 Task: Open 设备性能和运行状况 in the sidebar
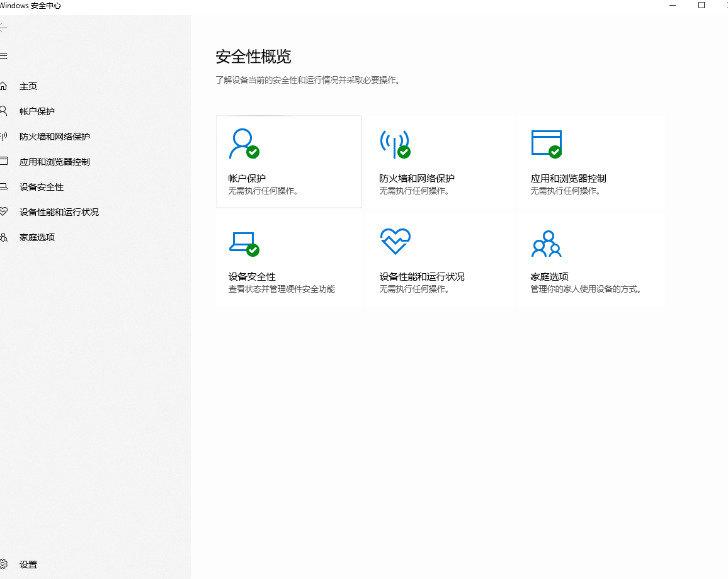click(59, 212)
